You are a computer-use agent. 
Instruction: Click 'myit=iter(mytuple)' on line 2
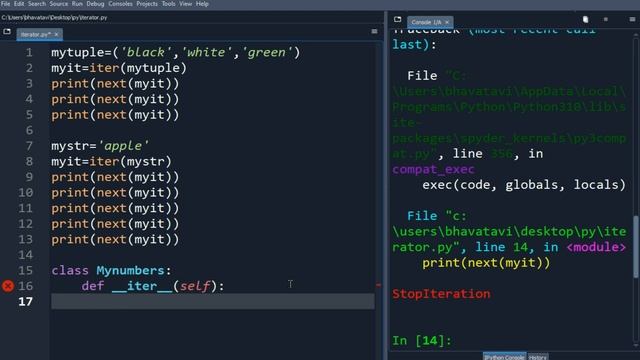119,68
